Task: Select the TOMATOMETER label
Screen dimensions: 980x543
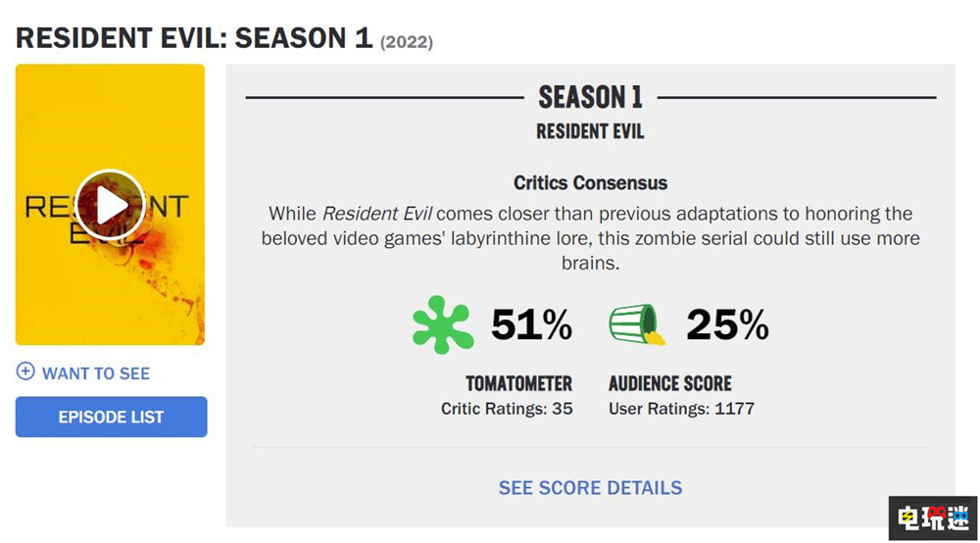Action: tap(518, 383)
